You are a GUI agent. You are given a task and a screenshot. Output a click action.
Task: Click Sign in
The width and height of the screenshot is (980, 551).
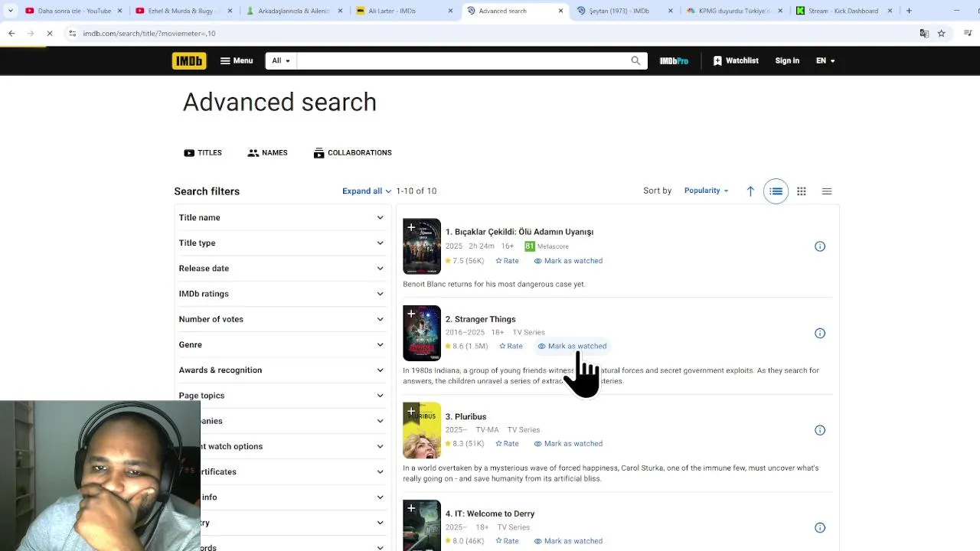(x=787, y=60)
